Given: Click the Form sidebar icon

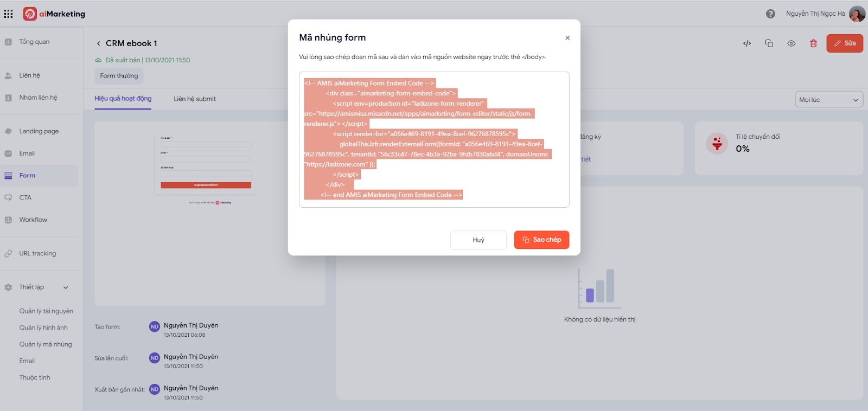Looking at the screenshot, I should coord(8,176).
